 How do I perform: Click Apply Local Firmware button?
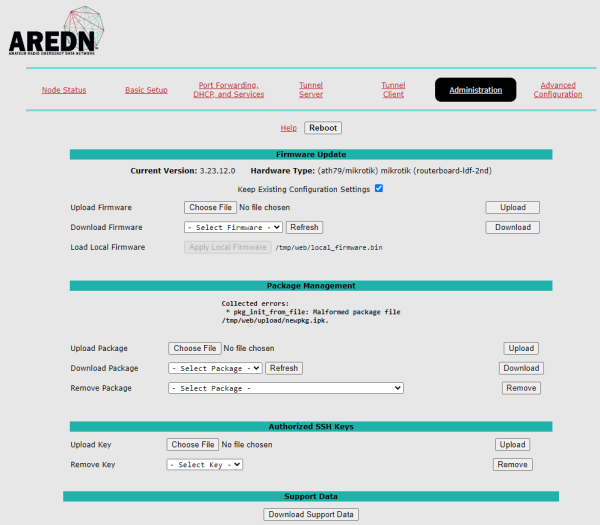[x=228, y=247]
